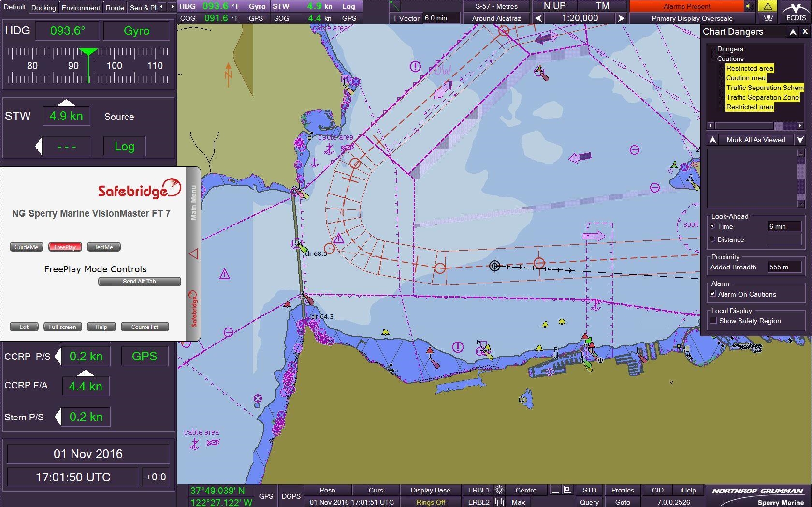Click the Send Alt-Tab button
Image resolution: width=812 pixels, height=507 pixels.
point(139,282)
